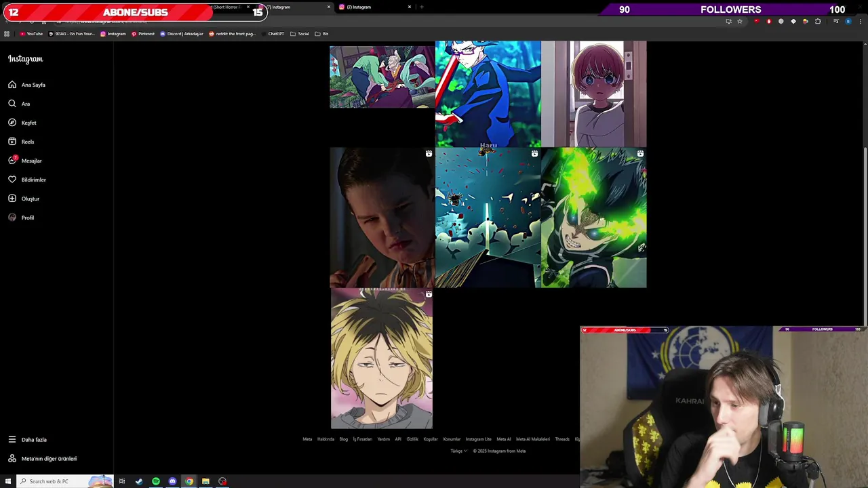
Task: Click the Koşullar footer link
Action: click(431, 439)
